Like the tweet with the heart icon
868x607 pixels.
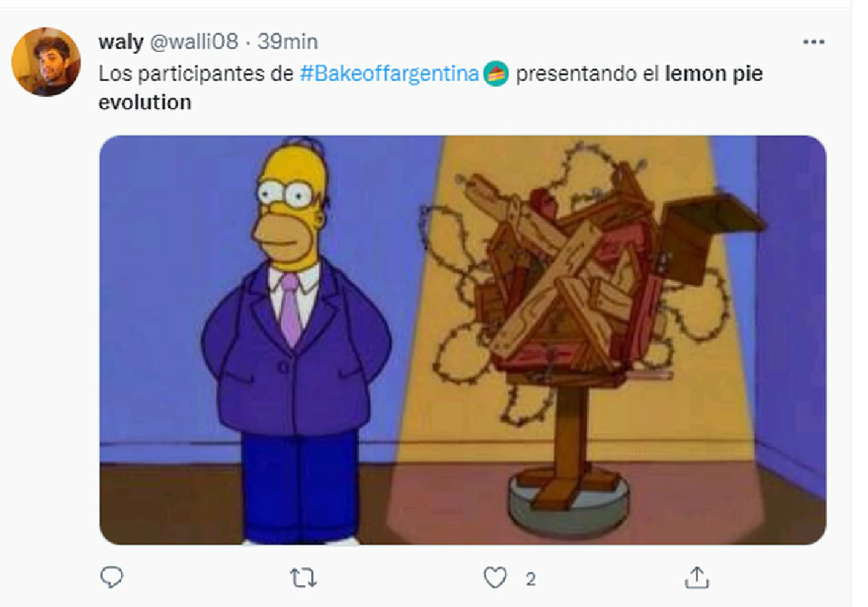[x=495, y=577]
